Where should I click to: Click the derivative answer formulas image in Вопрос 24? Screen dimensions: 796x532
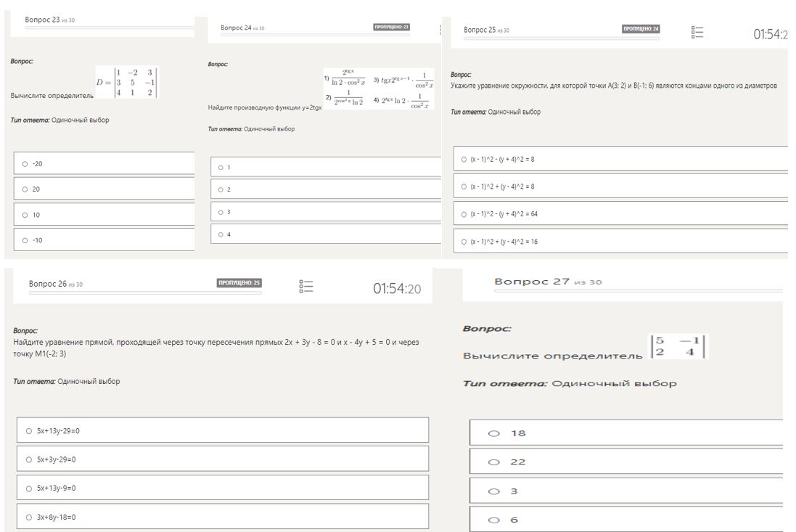[x=377, y=89]
